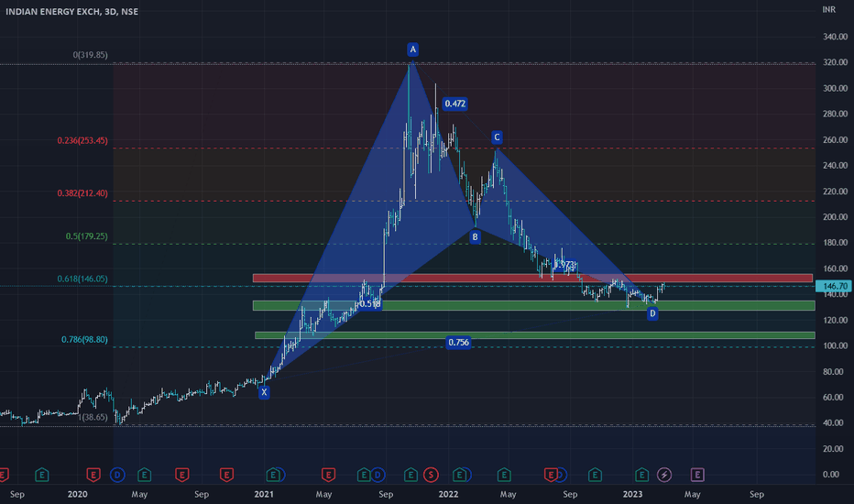Select the red resistance zone rectangle
This screenshot has height=504, width=854.
(532, 279)
